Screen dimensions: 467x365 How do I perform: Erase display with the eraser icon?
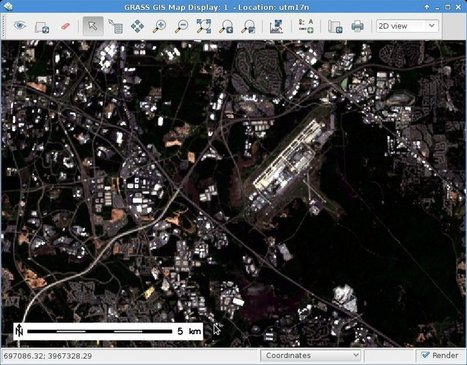coord(65,26)
